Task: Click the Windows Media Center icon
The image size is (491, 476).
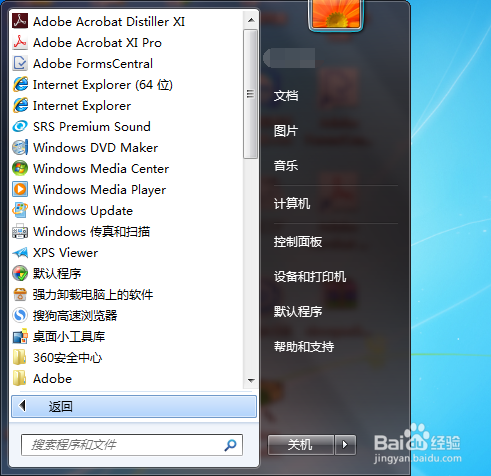Action: point(20,168)
